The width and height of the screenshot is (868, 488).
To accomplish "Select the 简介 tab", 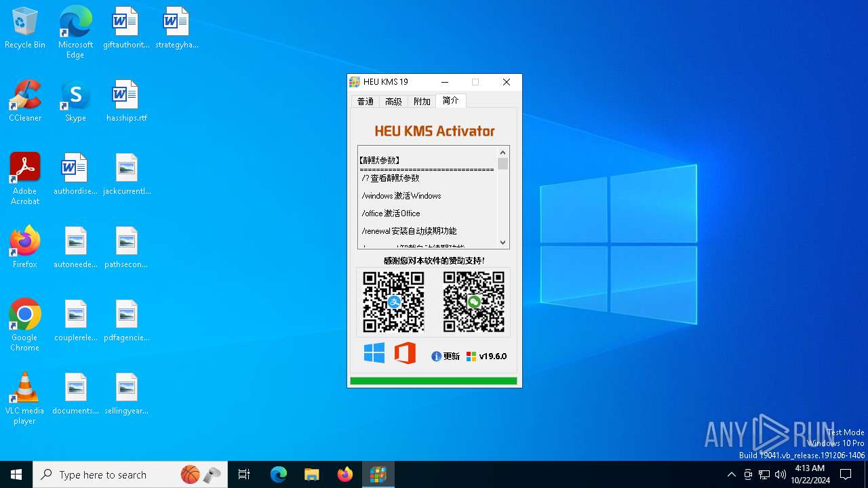I will coord(450,100).
